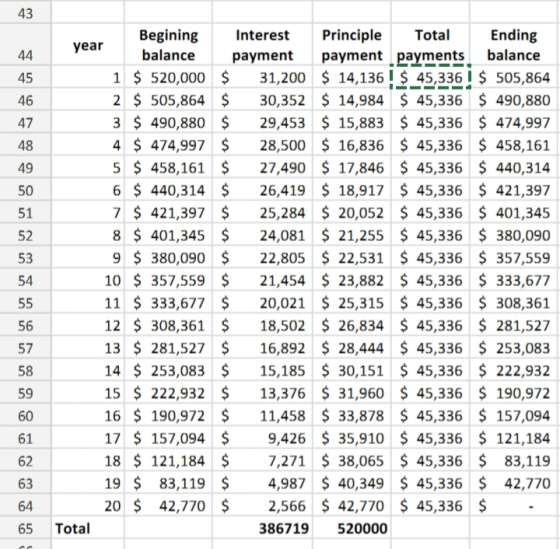Click the 'Interest payment' header cell
Screen dimensions: 560x549
[262, 45]
